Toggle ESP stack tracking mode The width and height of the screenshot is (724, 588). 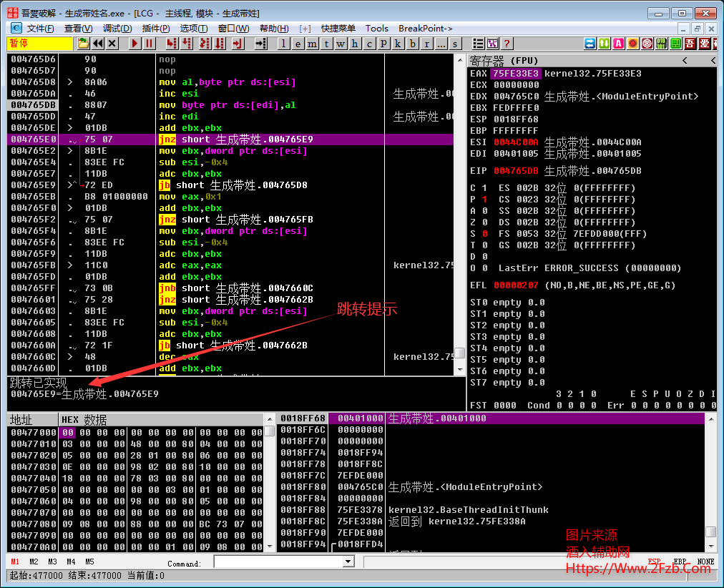coord(654,562)
